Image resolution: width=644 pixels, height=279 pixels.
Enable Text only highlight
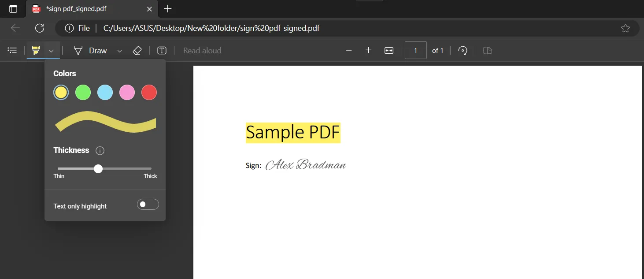148,204
